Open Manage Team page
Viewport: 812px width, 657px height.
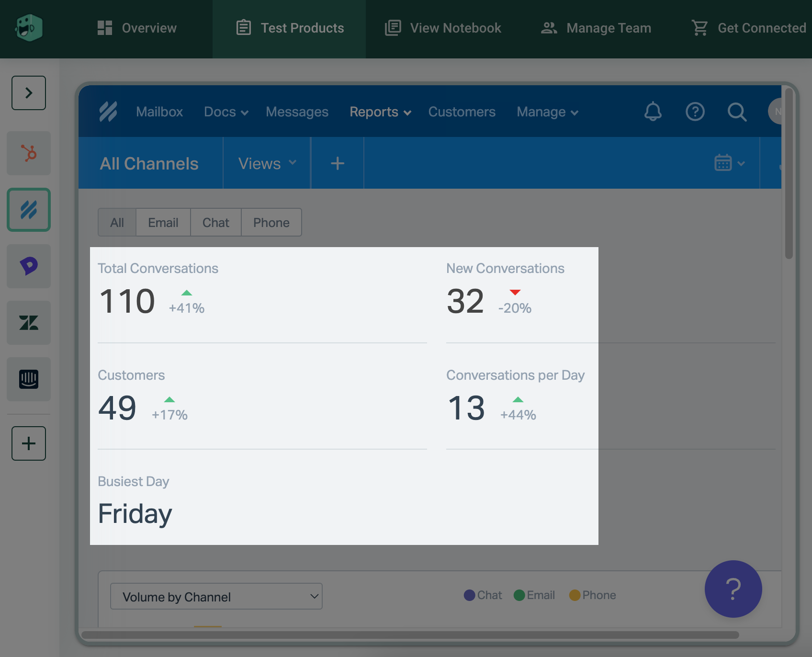pos(596,28)
